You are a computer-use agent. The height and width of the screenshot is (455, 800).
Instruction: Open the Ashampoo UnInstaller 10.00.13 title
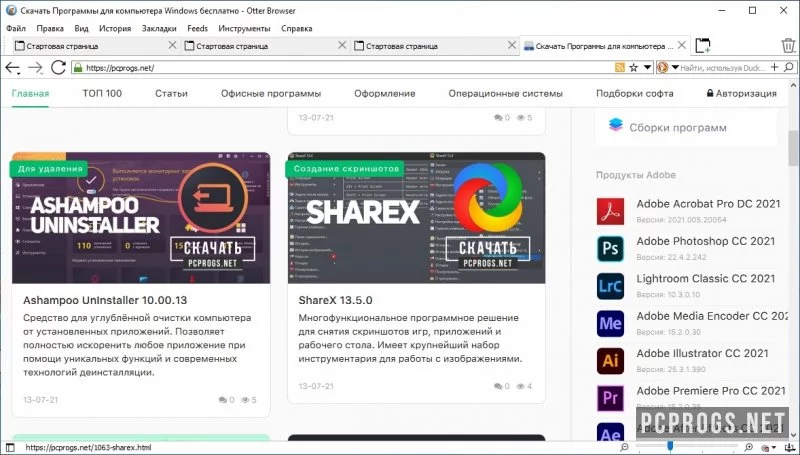105,300
